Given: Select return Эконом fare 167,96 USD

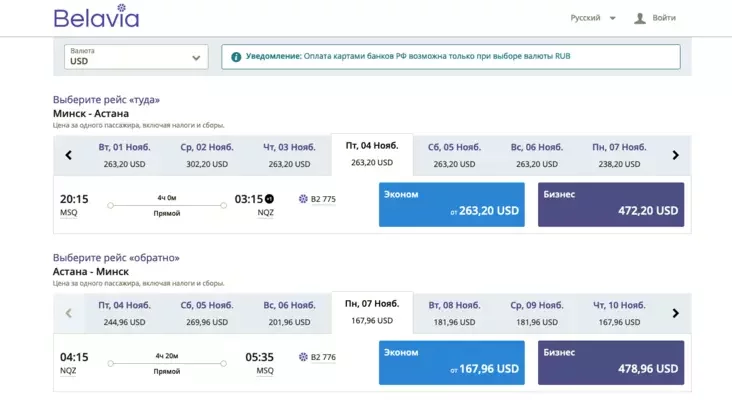Looking at the screenshot, I should tap(452, 362).
